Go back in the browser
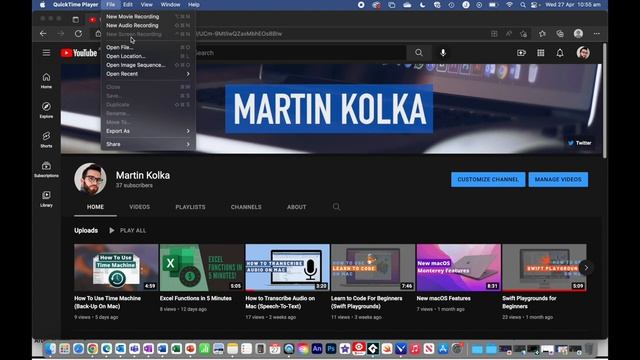The width and height of the screenshot is (640, 360). coord(43,33)
